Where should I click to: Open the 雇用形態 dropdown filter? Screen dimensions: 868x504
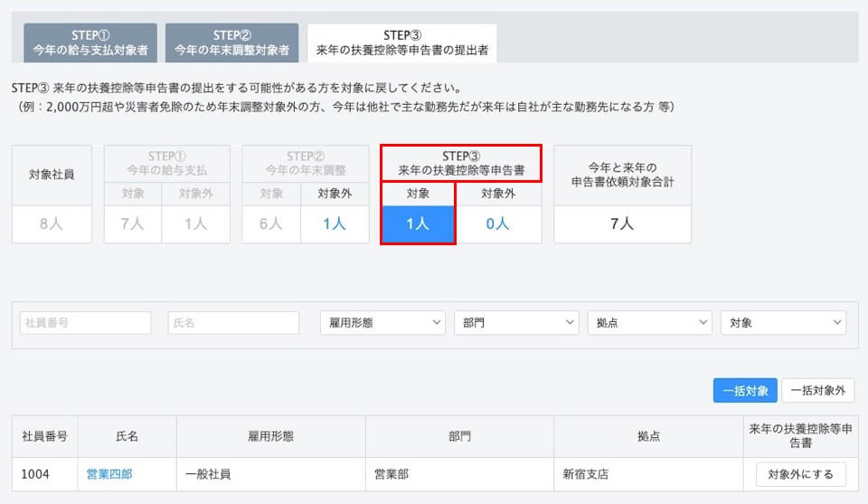point(382,323)
